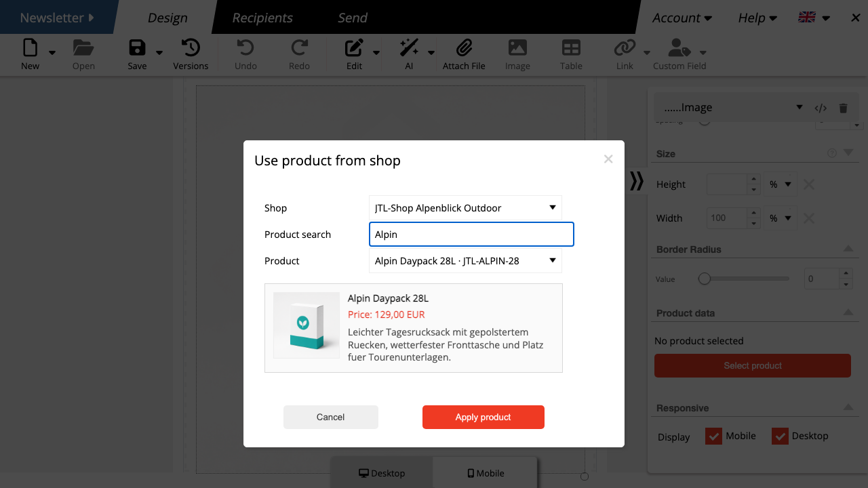
Task: Click the Border Radius slider handle
Action: [x=705, y=279]
